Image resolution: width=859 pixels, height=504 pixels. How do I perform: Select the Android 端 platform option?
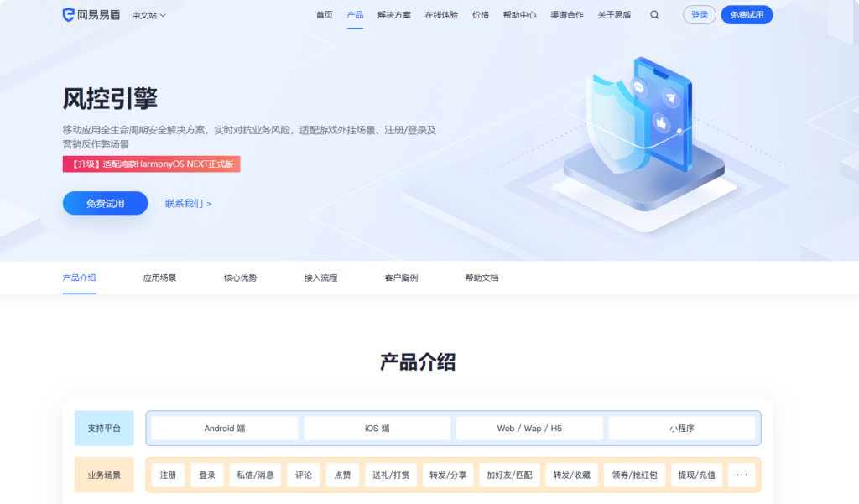(223, 428)
